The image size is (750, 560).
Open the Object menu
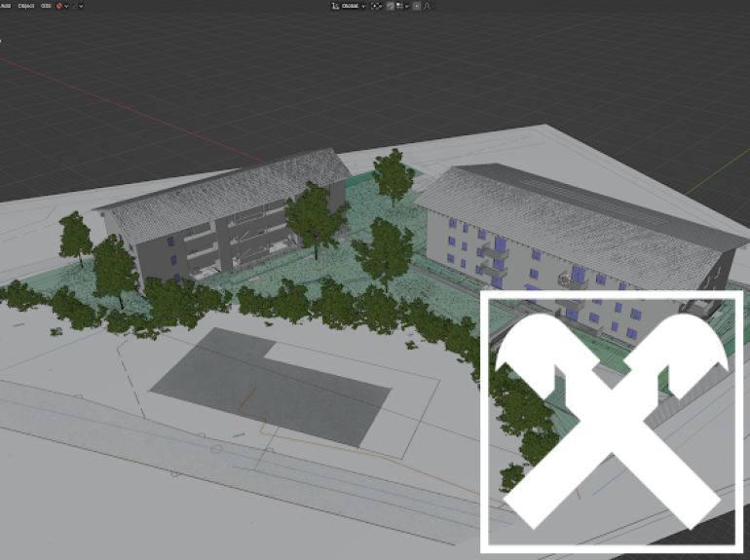tap(25, 5)
